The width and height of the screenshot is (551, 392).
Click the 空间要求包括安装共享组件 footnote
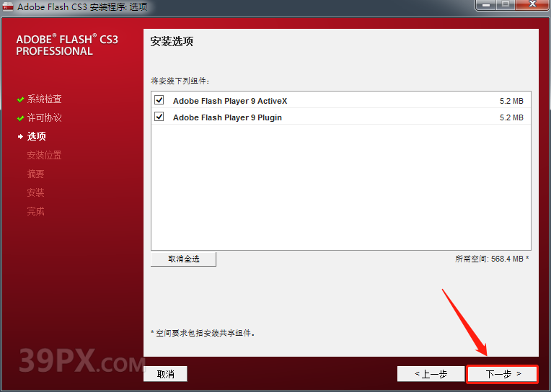tap(203, 333)
